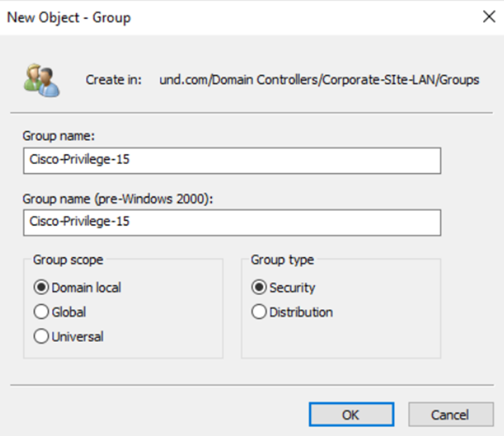The height and width of the screenshot is (436, 504).
Task: Click the Distribution option label text
Action: pyautogui.click(x=301, y=312)
